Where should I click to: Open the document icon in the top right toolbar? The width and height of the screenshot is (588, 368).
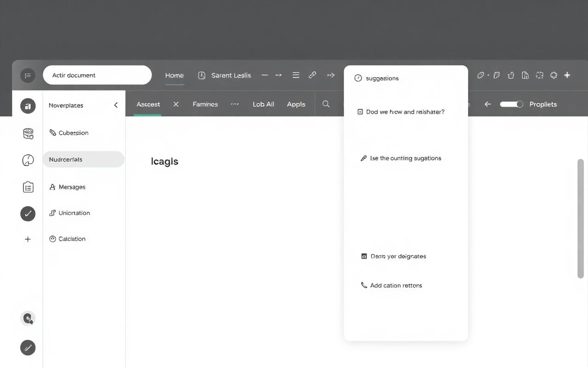click(525, 75)
